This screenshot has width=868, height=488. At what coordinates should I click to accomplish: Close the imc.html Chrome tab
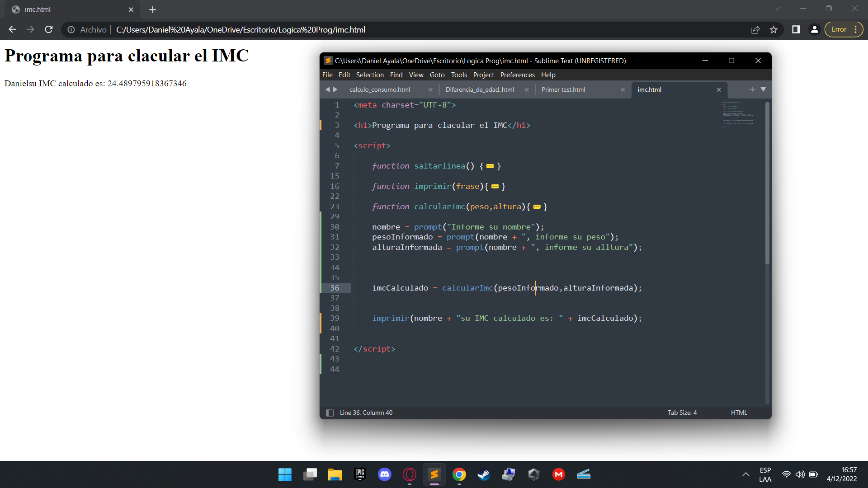point(131,9)
